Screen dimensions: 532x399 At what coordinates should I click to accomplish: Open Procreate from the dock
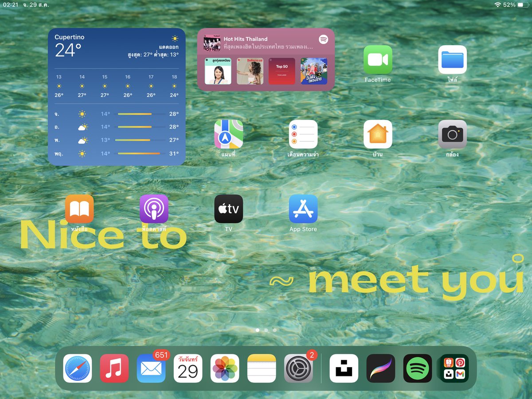point(381,368)
